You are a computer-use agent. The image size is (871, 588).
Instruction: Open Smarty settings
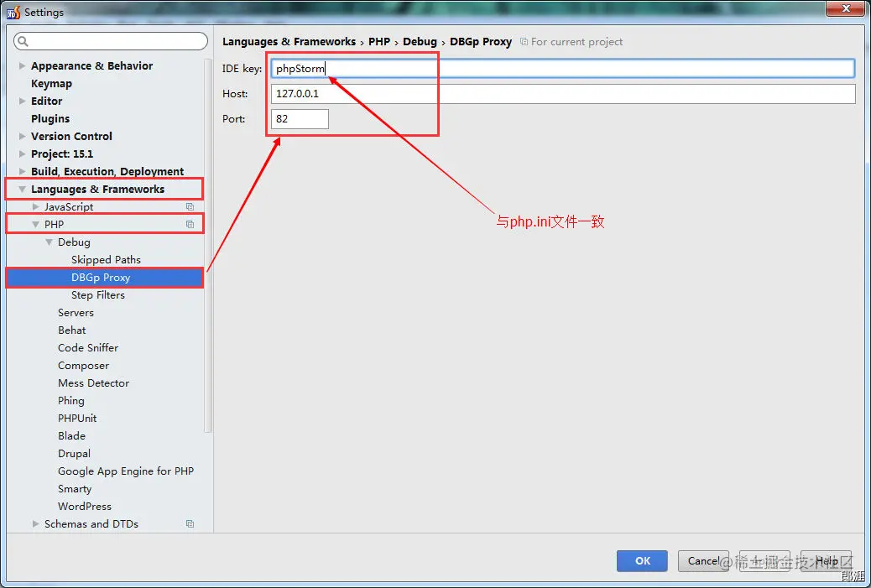(75, 489)
